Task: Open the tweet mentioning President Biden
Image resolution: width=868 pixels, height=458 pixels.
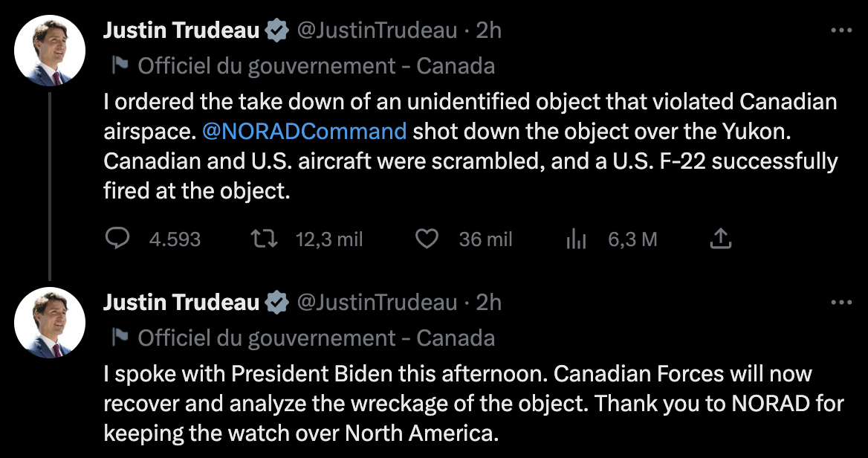Action: pyautogui.click(x=473, y=402)
